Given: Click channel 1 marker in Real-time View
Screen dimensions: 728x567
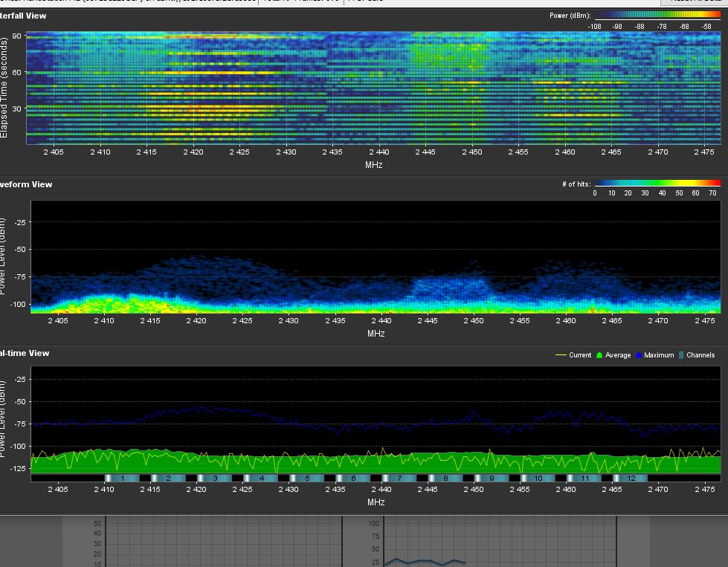Looking at the screenshot, I should pos(123,479).
